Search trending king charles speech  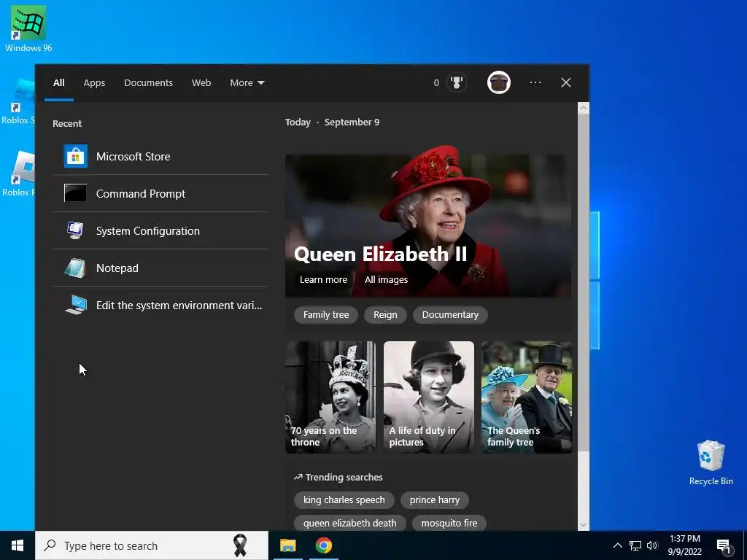[344, 500]
